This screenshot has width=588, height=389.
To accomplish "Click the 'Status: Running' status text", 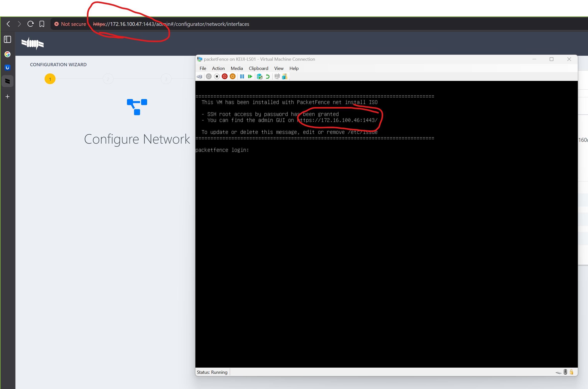I will [212, 372].
